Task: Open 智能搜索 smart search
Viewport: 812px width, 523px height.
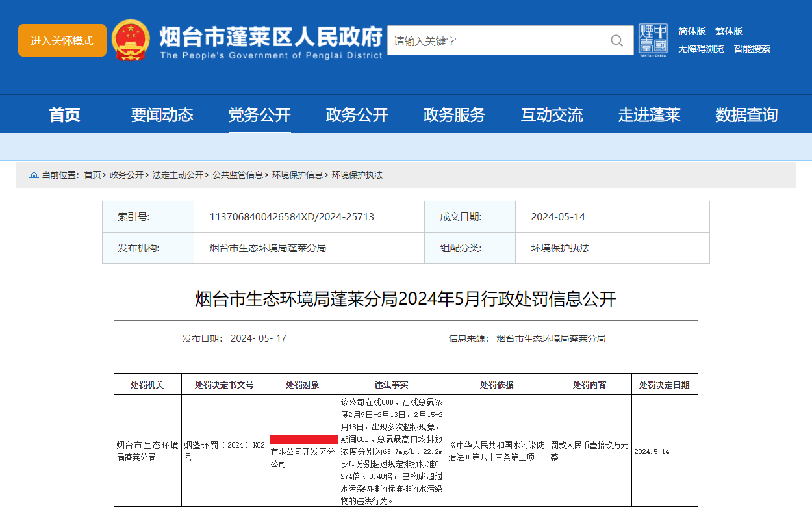Action: click(x=750, y=48)
